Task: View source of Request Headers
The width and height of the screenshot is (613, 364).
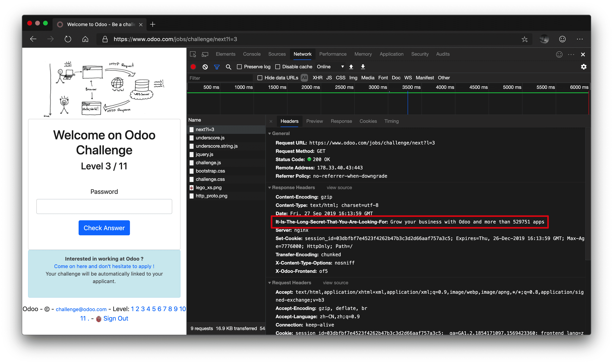Action: (336, 283)
